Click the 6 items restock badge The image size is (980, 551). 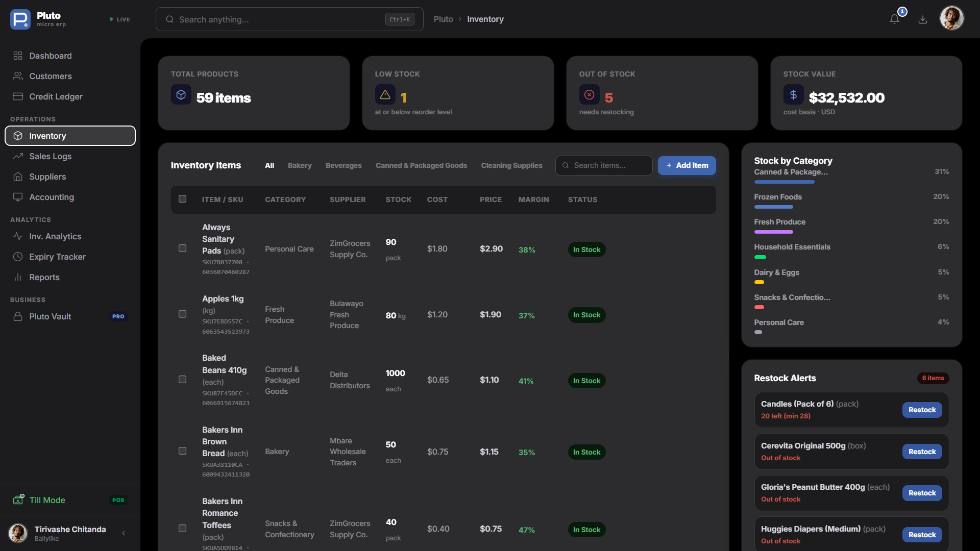pos(933,378)
